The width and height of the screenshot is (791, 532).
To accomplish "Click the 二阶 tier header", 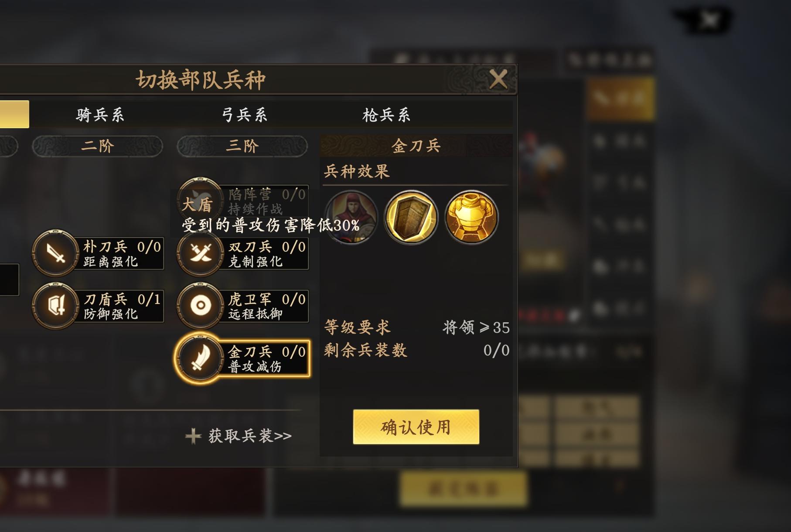I will point(98,146).
